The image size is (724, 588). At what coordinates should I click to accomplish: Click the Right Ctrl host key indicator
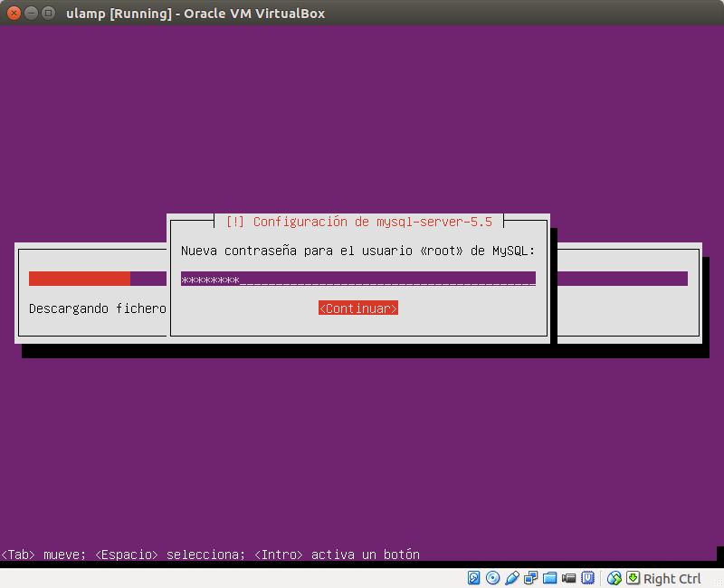tap(672, 578)
